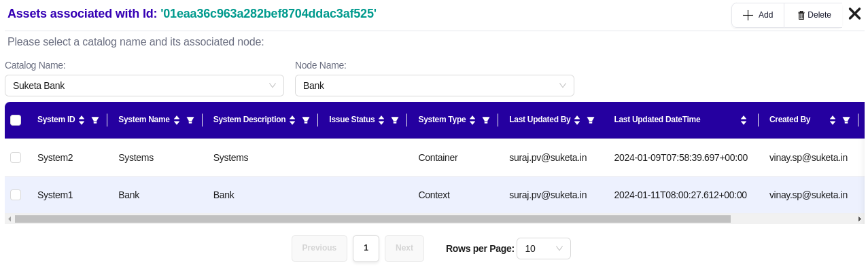Open the Catalog Name dropdown
This screenshot has height=275, width=868.
pyautogui.click(x=143, y=86)
